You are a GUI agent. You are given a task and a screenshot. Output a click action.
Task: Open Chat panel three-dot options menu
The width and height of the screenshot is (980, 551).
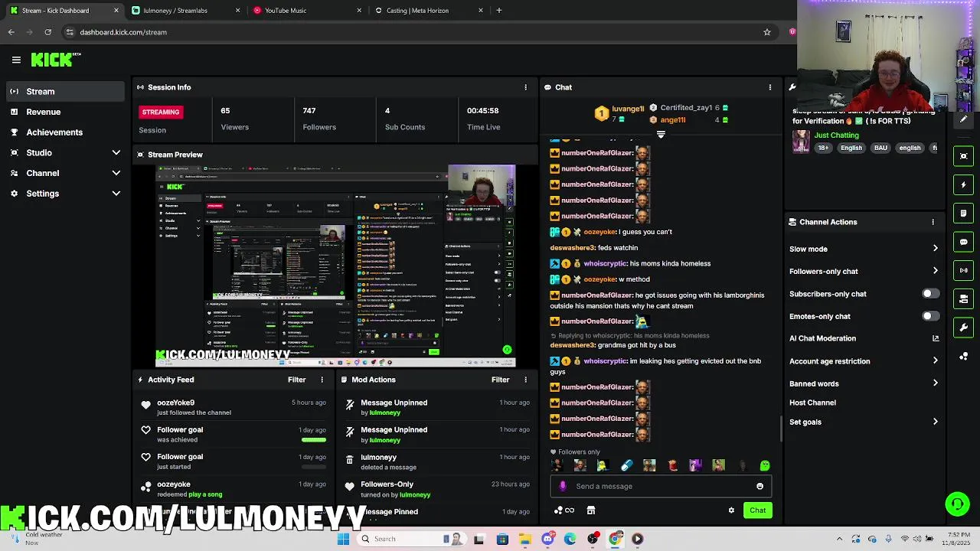click(x=769, y=87)
